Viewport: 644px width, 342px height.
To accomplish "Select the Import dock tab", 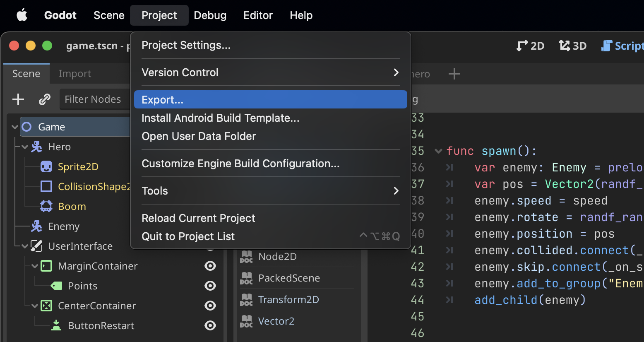I will (75, 74).
